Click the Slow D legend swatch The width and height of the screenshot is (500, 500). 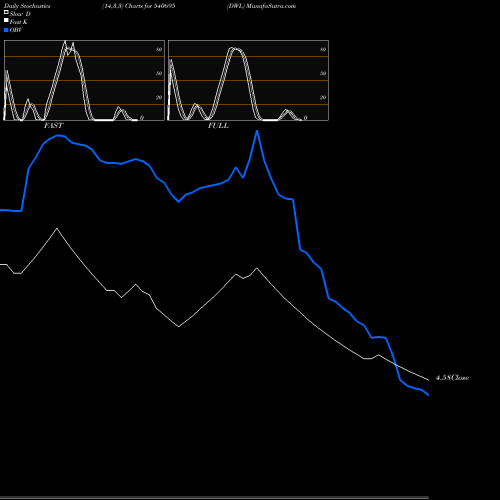pyautogui.click(x=6, y=12)
